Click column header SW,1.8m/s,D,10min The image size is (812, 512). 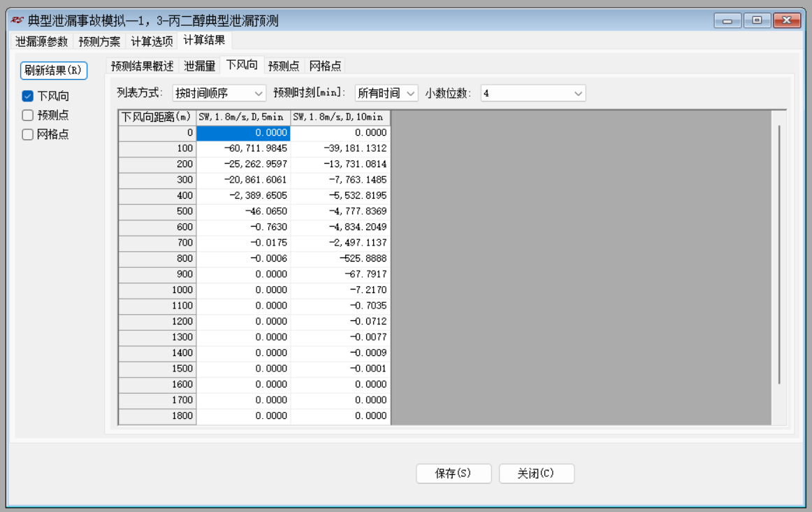tap(340, 117)
